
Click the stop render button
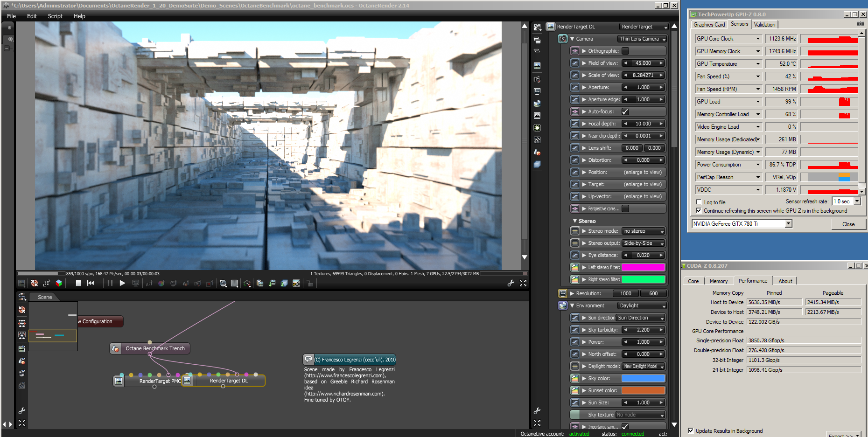click(x=78, y=283)
